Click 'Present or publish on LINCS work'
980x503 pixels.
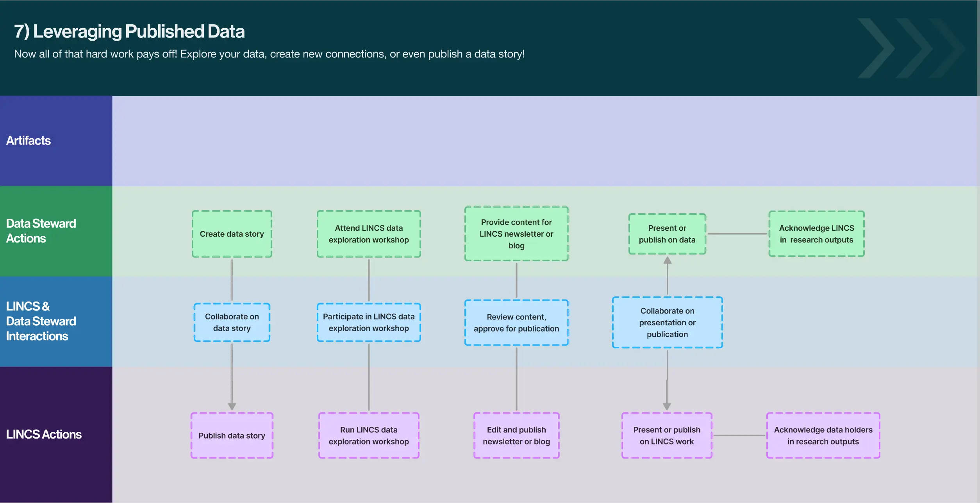click(x=666, y=435)
